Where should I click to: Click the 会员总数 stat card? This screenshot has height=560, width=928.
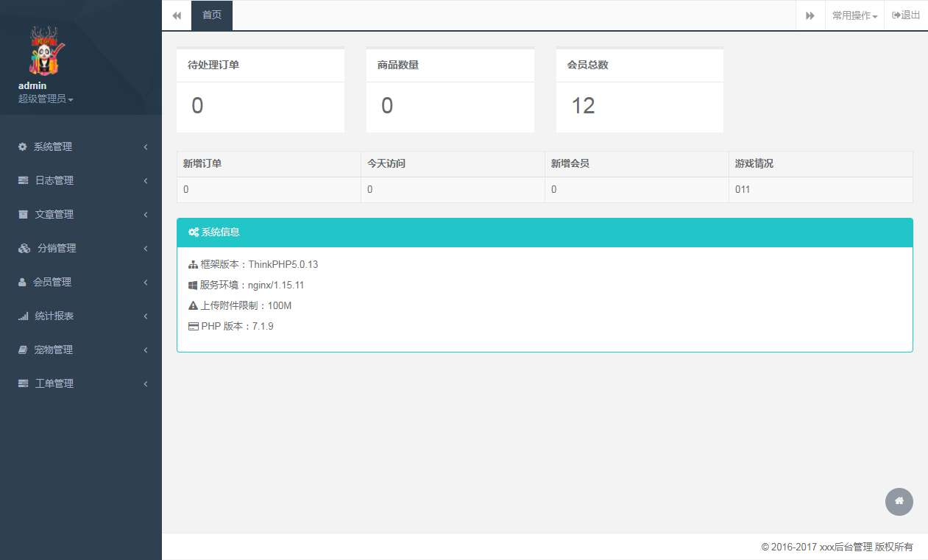click(640, 91)
